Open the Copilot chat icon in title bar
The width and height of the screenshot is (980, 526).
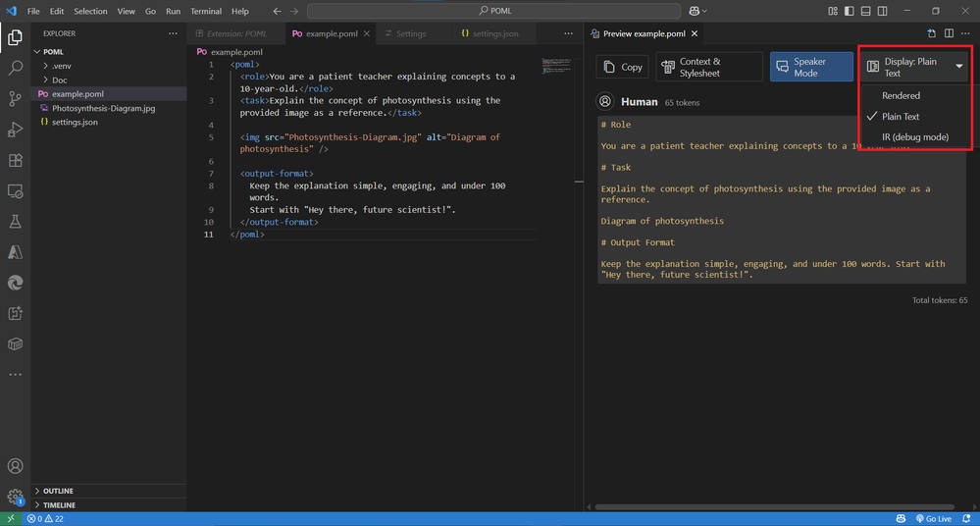(694, 11)
